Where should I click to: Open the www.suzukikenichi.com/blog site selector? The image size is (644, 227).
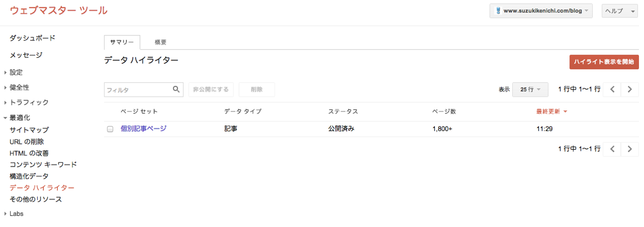click(541, 11)
